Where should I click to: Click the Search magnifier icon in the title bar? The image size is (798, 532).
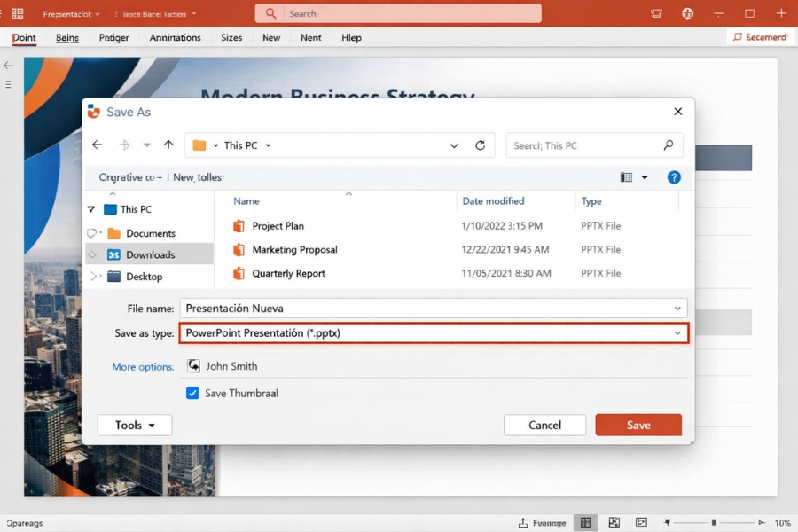point(270,12)
